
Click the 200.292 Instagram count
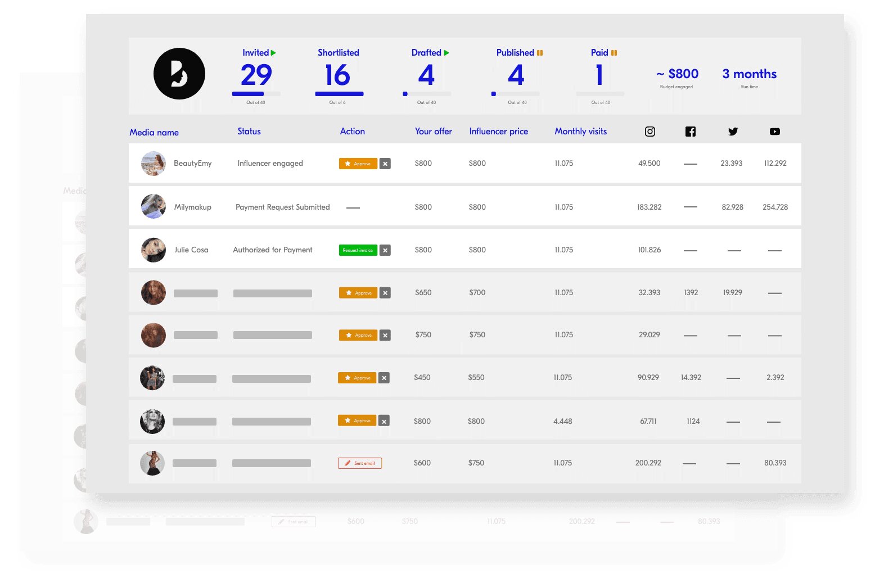(x=648, y=463)
